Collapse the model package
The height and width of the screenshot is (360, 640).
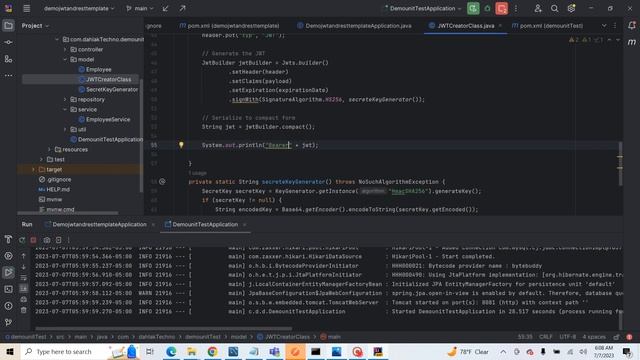click(x=65, y=59)
